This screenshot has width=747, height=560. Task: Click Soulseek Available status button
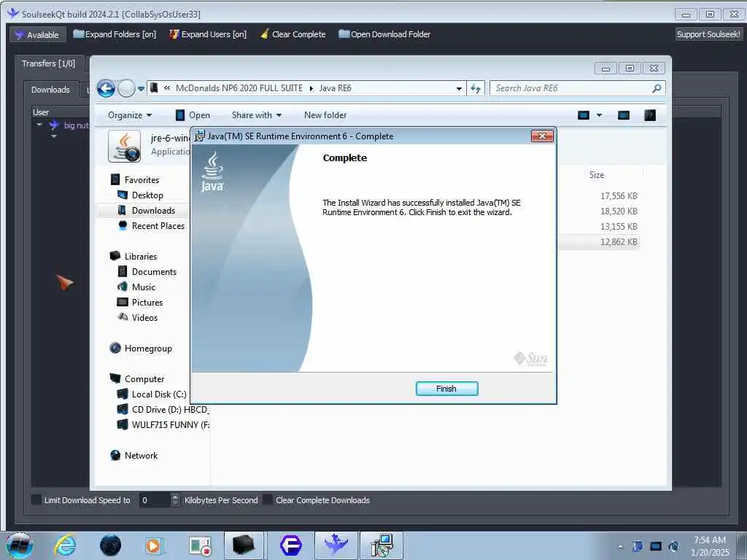pyautogui.click(x=38, y=34)
